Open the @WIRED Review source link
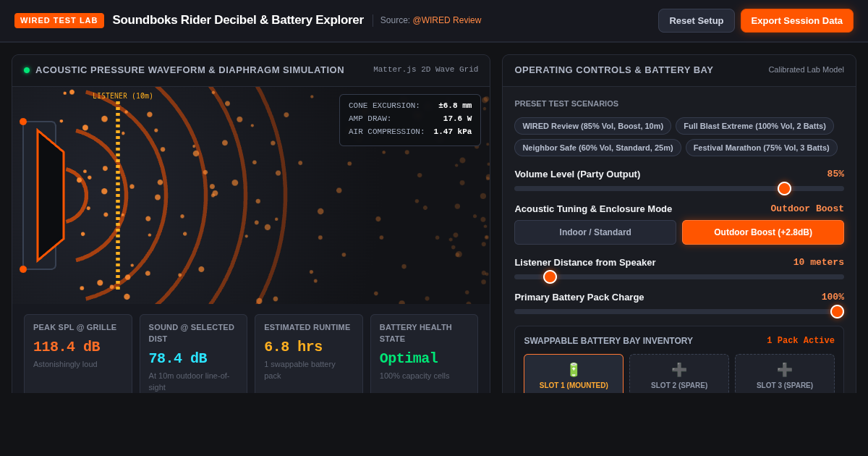This screenshot has height=456, width=868. (x=447, y=20)
